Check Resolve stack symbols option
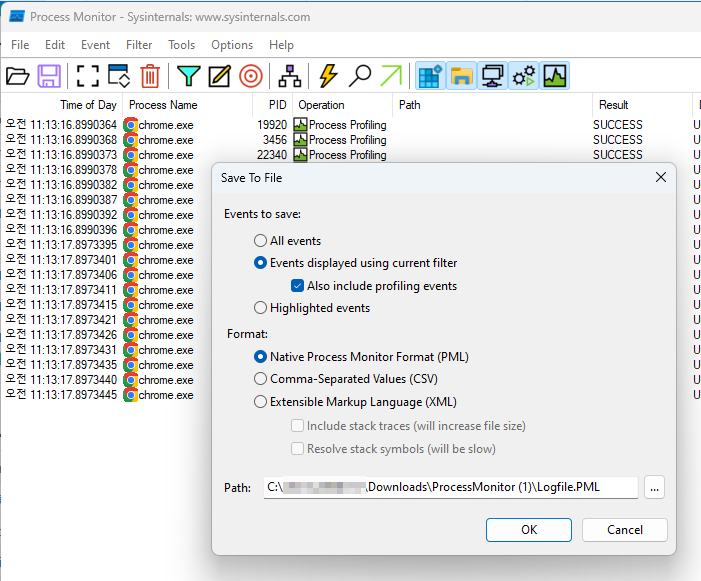 tap(297, 448)
